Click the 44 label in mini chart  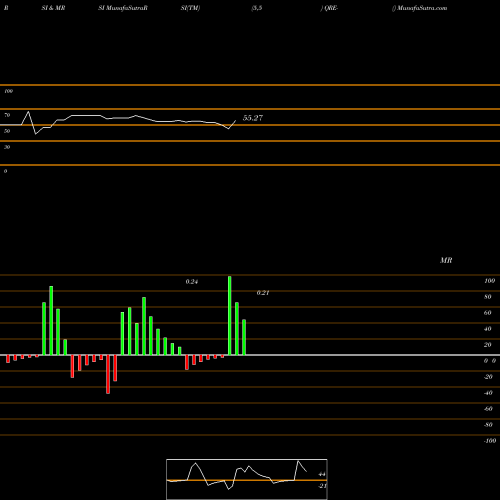coord(322,474)
